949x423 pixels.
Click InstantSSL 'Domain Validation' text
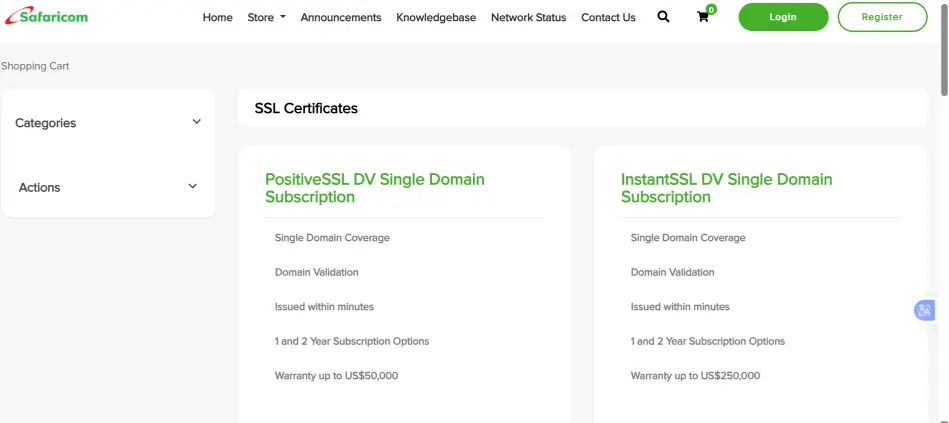click(672, 272)
